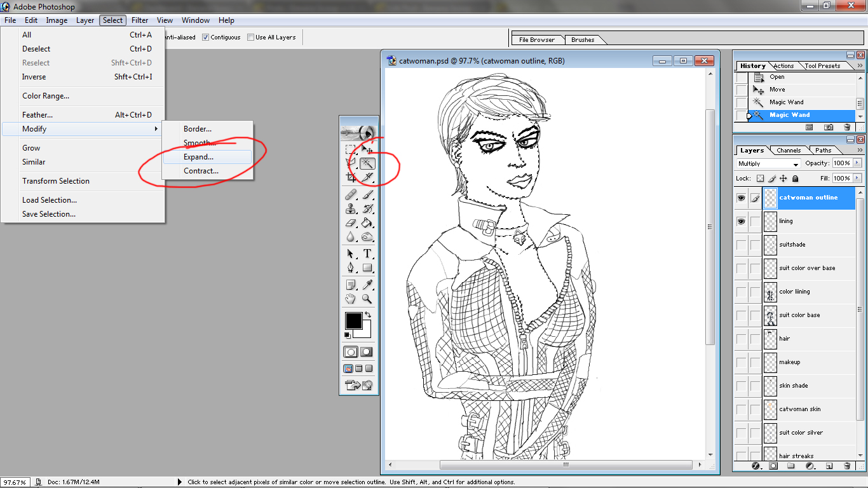Viewport: 868px width, 488px height.
Task: Pick the Paint Bucket tool
Action: [x=367, y=223]
